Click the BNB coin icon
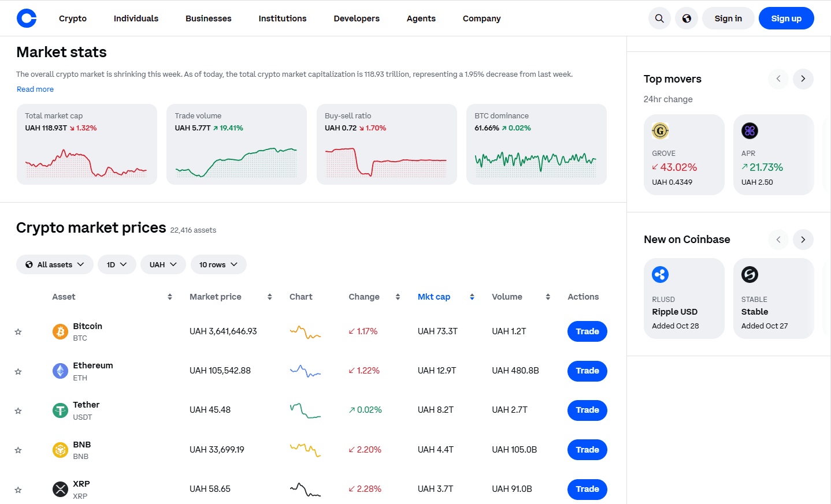Screen dimensions: 831x504 (60, 450)
